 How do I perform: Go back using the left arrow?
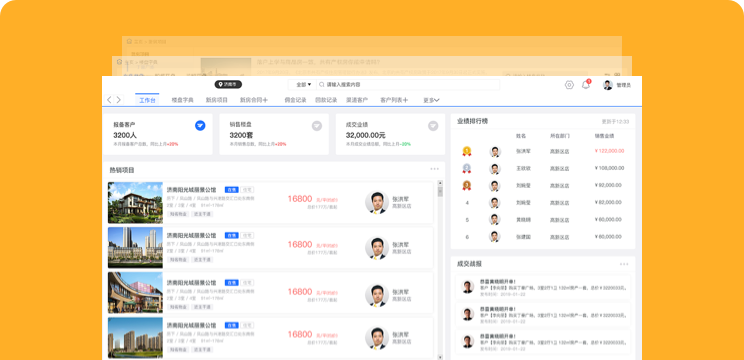[x=109, y=100]
